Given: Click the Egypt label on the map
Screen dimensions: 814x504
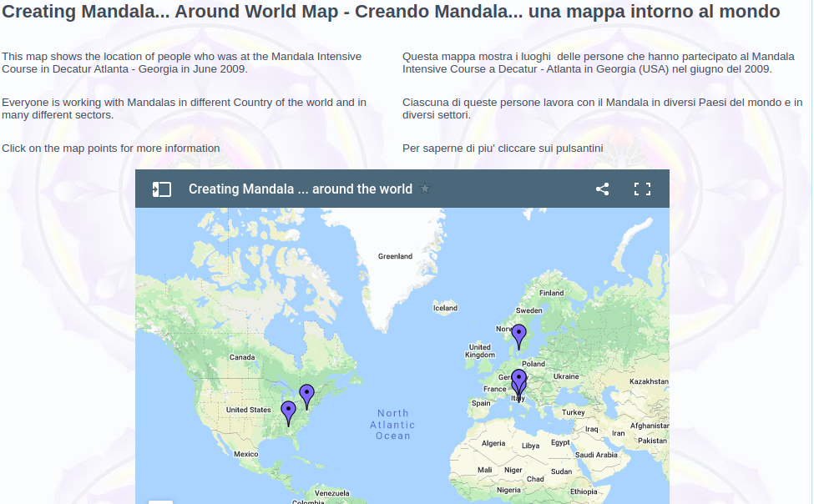Looking at the screenshot, I should [560, 442].
